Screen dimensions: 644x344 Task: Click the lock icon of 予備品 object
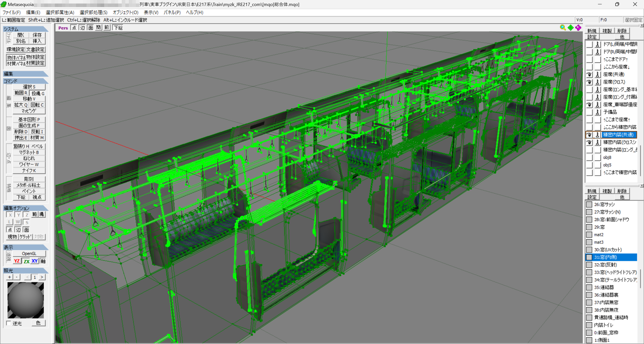(597, 112)
